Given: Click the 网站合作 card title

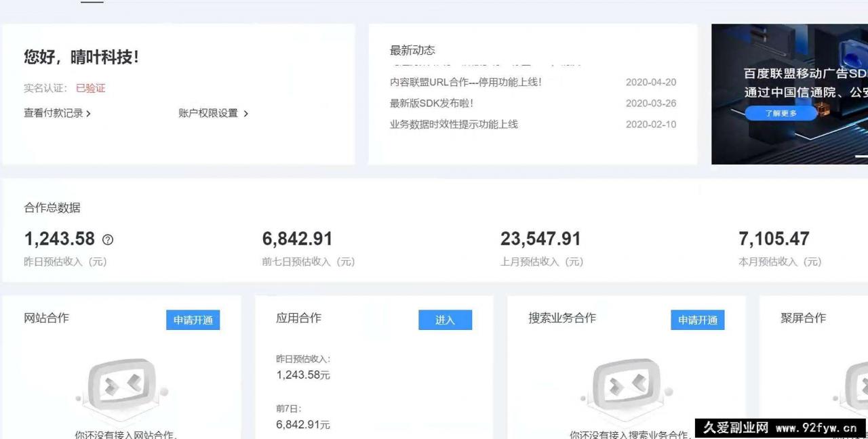Looking at the screenshot, I should [46, 318].
